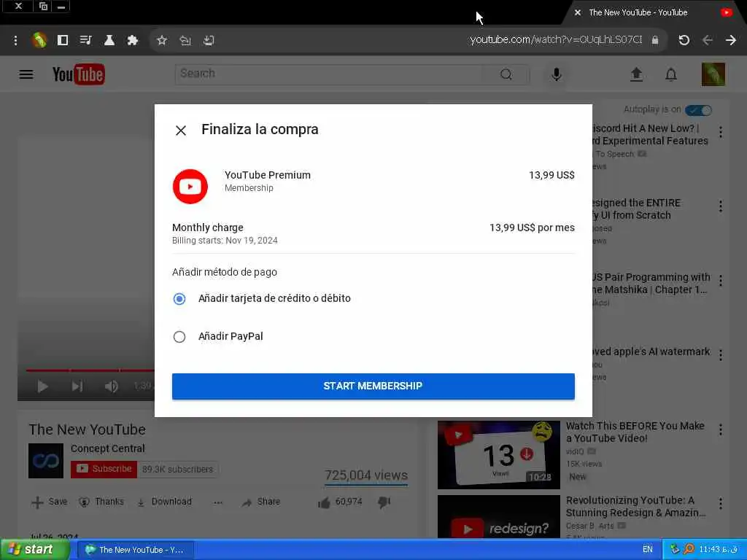The image size is (747, 560).
Task: Save the video to a playlist
Action: 49,502
